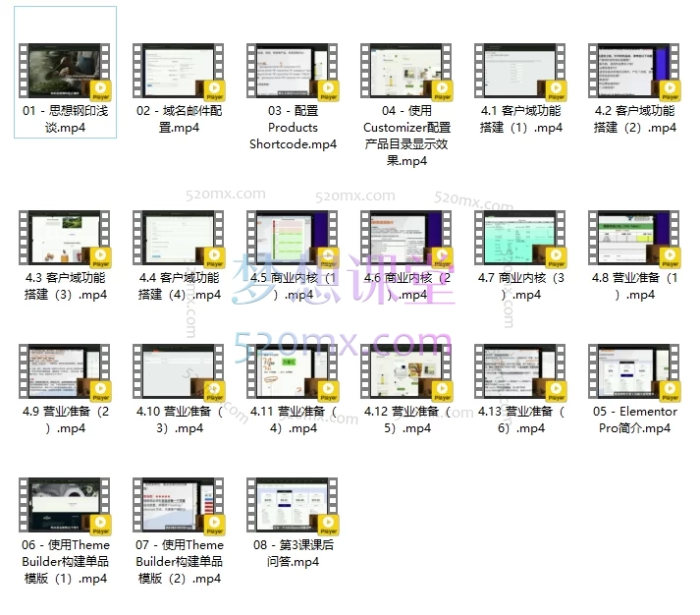Select the 01 - 思想钢印浅谈.mp4 video icon
The width and height of the screenshot is (700, 615).
pyautogui.click(x=65, y=72)
